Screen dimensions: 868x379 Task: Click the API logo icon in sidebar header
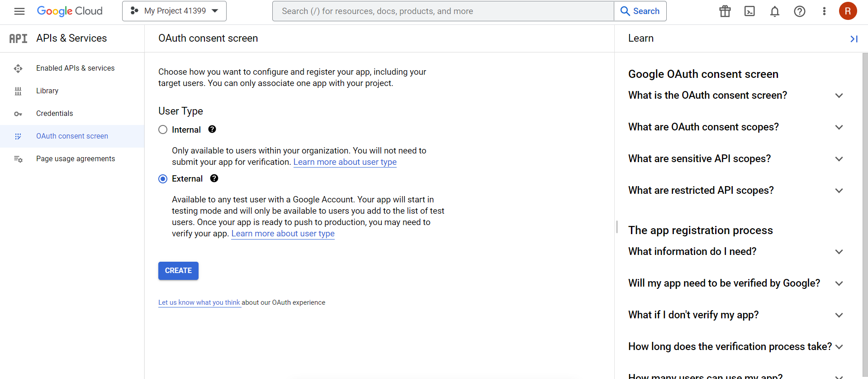click(x=19, y=38)
